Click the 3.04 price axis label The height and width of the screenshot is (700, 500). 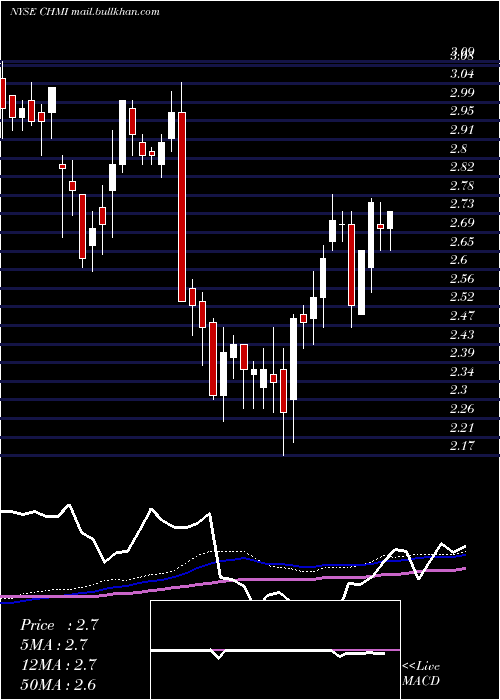(x=462, y=74)
